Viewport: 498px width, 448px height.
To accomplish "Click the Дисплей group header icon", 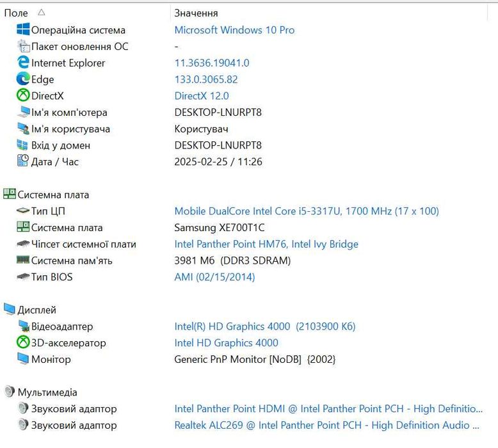I will (x=9, y=310).
